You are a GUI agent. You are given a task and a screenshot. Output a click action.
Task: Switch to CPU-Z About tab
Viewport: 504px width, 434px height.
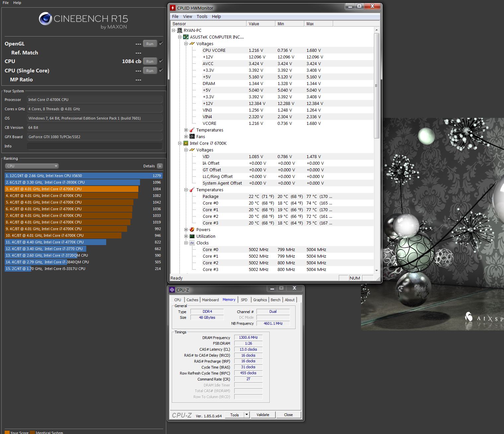coord(290,300)
